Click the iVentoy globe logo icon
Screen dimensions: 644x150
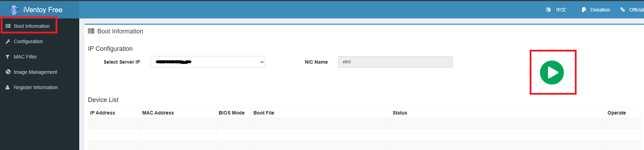click(14, 10)
